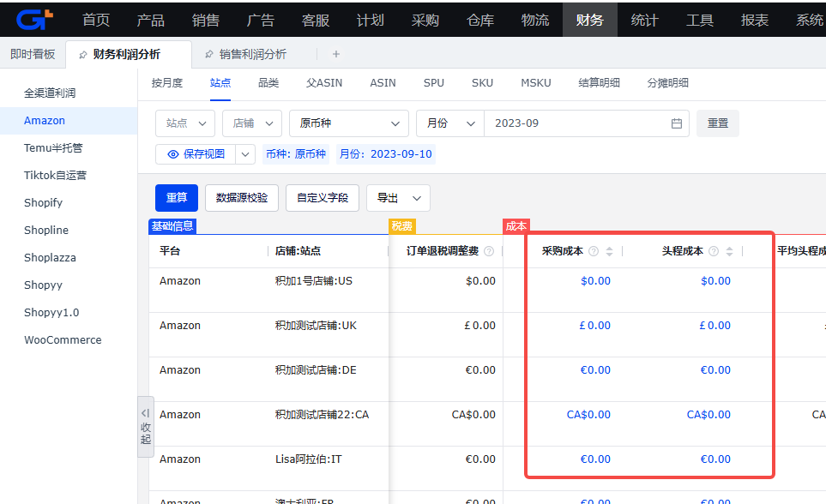Viewport: 826px width, 504px height.
Task: Open the 物流 top menu
Action: tap(534, 20)
